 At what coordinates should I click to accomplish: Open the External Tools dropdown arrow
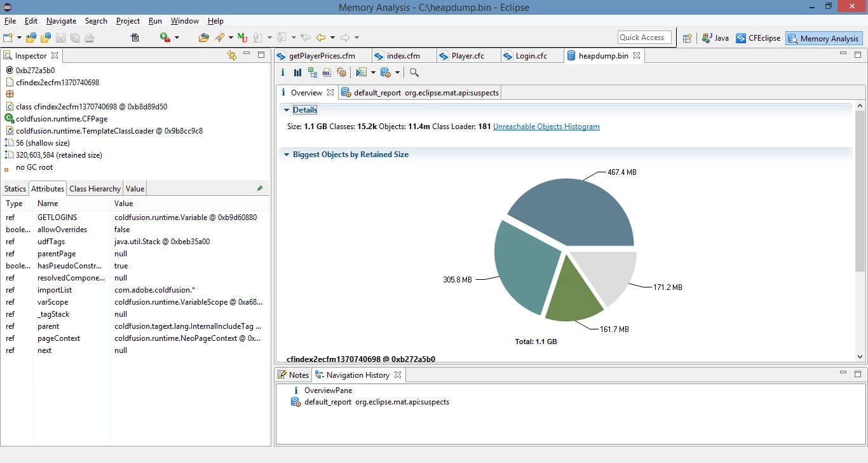(x=177, y=38)
